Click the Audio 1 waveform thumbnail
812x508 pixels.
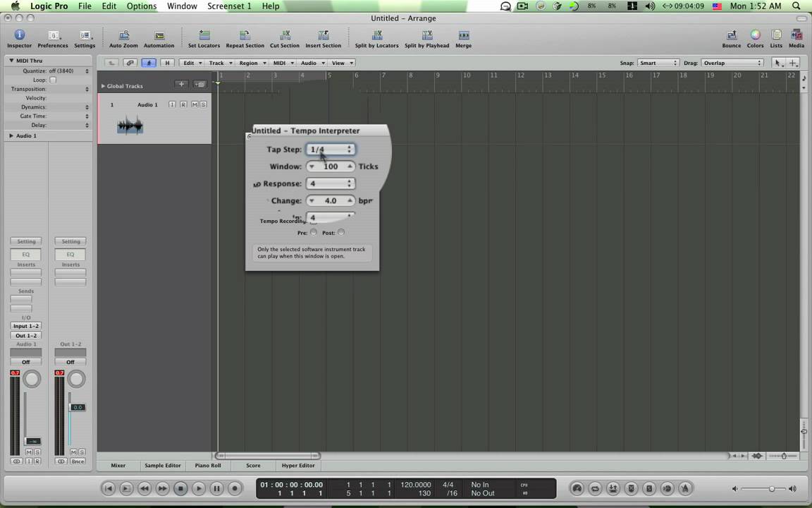(130, 126)
